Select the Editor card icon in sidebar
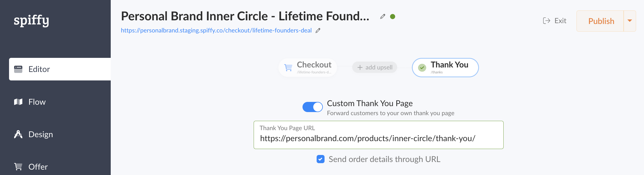Image resolution: width=644 pixels, height=175 pixels. click(x=18, y=69)
